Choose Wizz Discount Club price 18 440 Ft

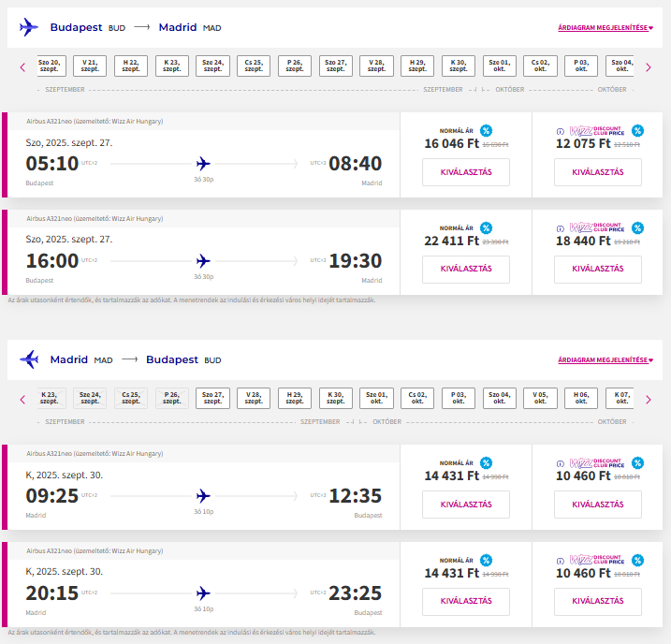597,270
